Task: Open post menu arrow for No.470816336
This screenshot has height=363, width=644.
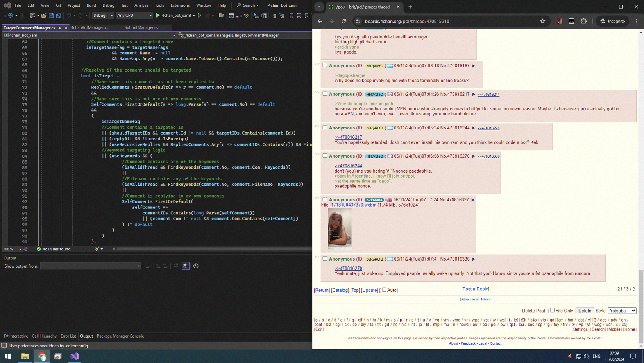Action: (474, 259)
